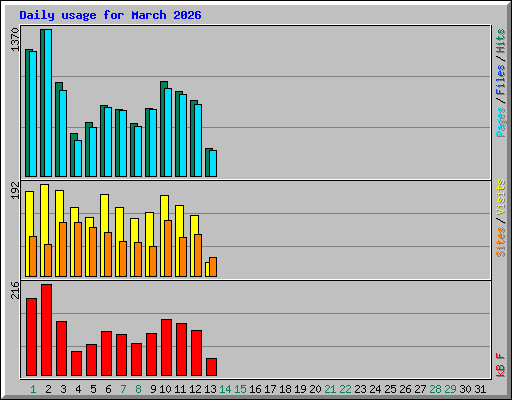Click the cyan files bar for day 10

click(168, 132)
